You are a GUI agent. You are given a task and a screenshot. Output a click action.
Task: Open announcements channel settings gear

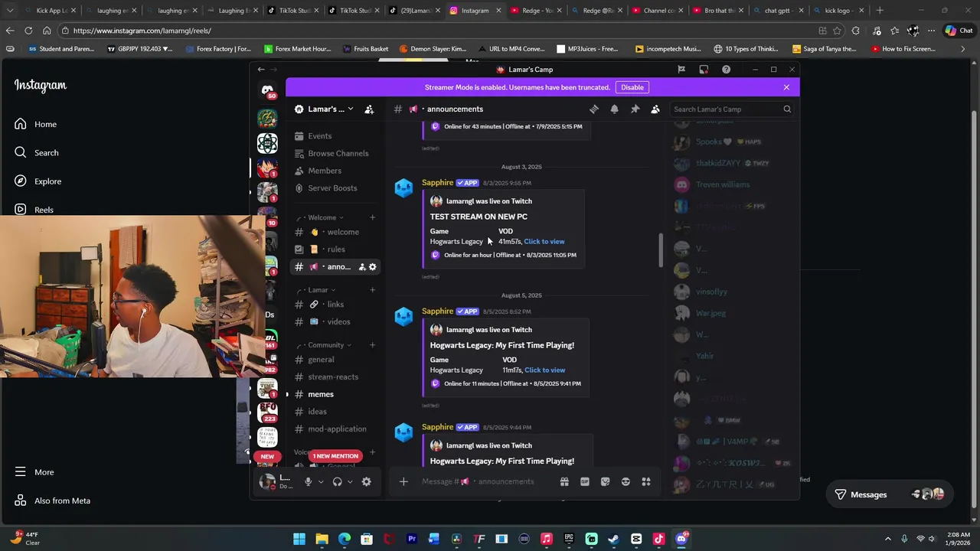click(x=373, y=267)
